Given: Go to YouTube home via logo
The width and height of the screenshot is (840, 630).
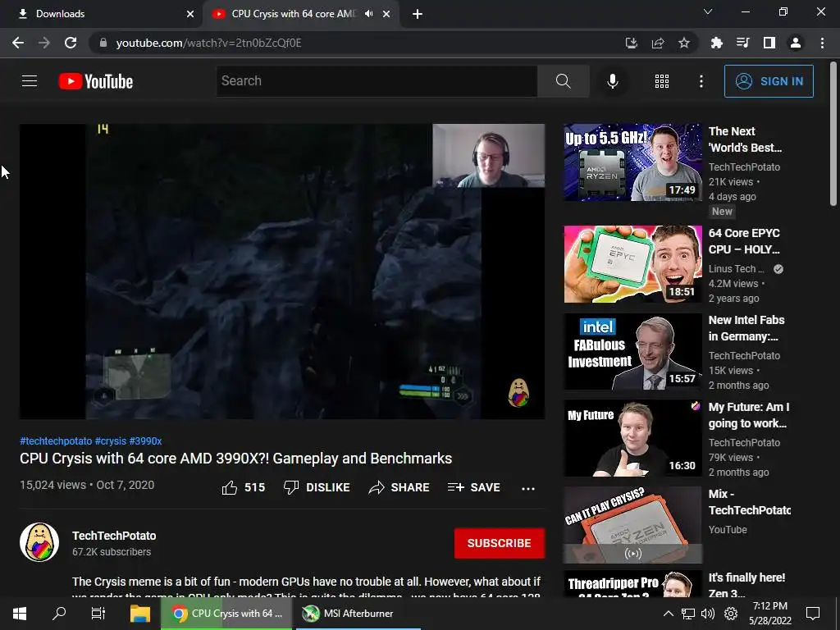Looking at the screenshot, I should click(x=96, y=81).
